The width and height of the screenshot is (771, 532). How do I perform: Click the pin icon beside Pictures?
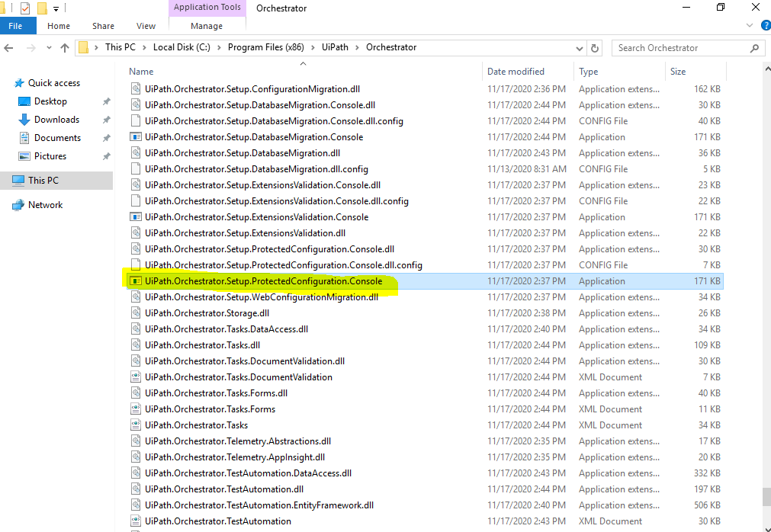point(106,157)
